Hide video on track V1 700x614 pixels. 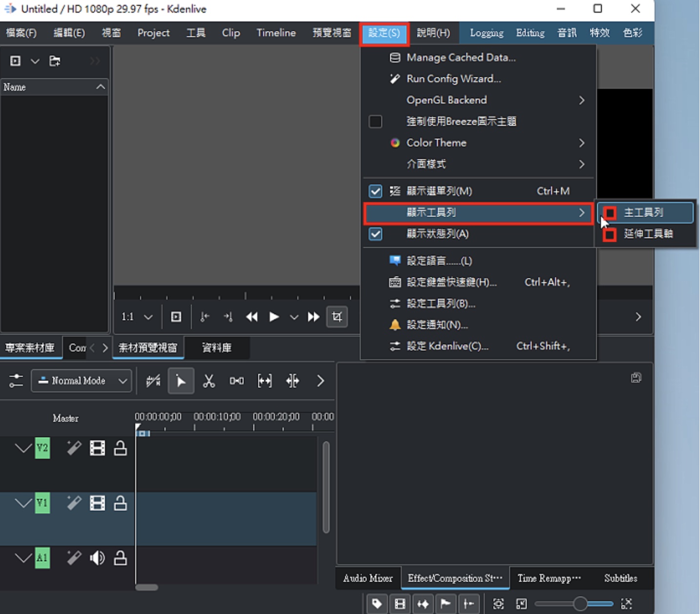click(98, 503)
